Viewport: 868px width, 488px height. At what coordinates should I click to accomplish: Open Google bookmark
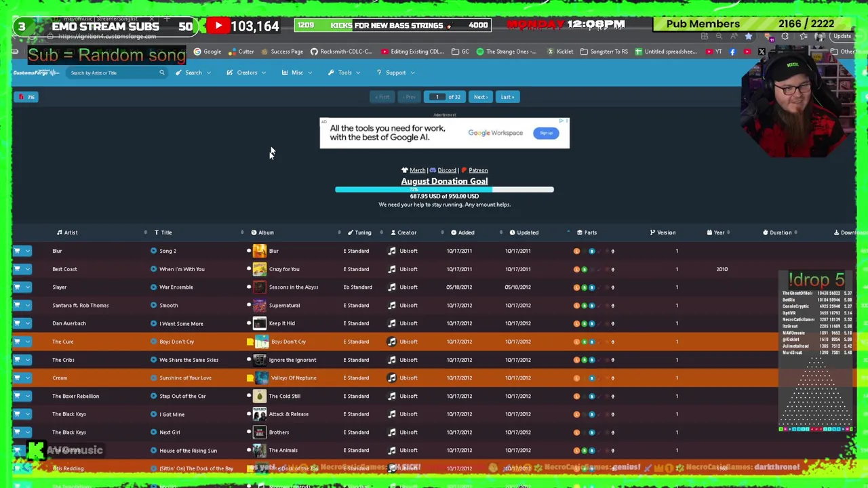(x=208, y=52)
